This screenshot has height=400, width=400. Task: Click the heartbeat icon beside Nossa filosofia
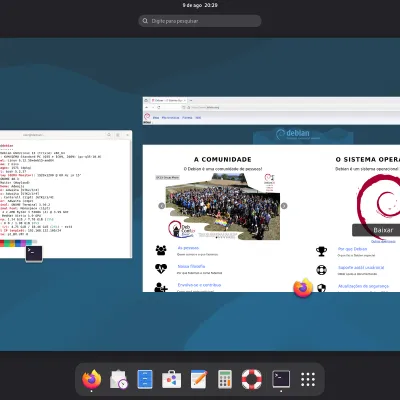coord(161,268)
